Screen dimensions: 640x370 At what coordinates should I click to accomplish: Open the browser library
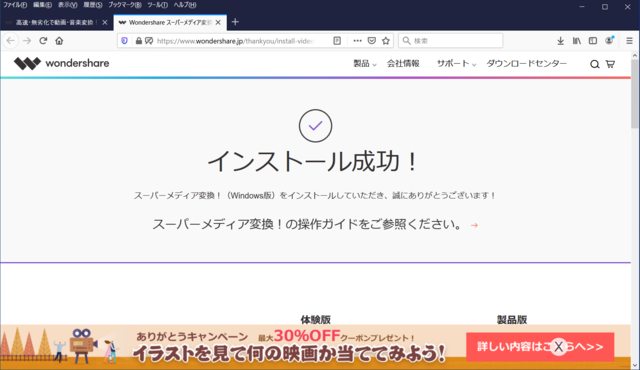(x=577, y=41)
